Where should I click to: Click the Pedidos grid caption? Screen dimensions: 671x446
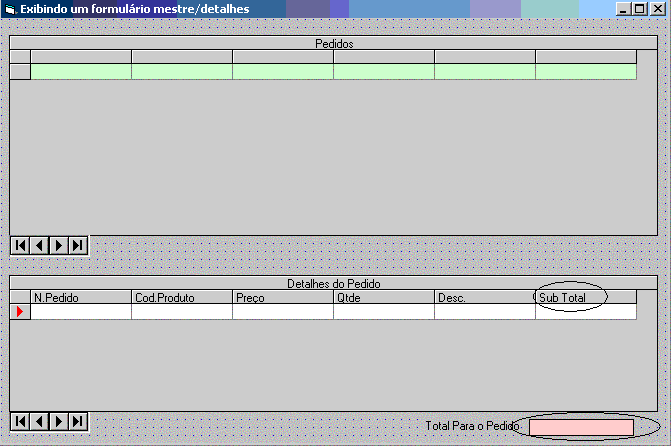point(334,43)
